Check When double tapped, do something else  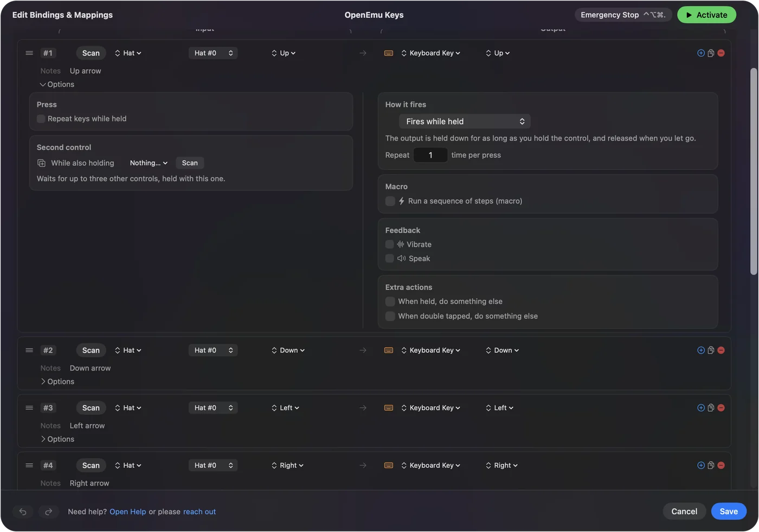(390, 316)
